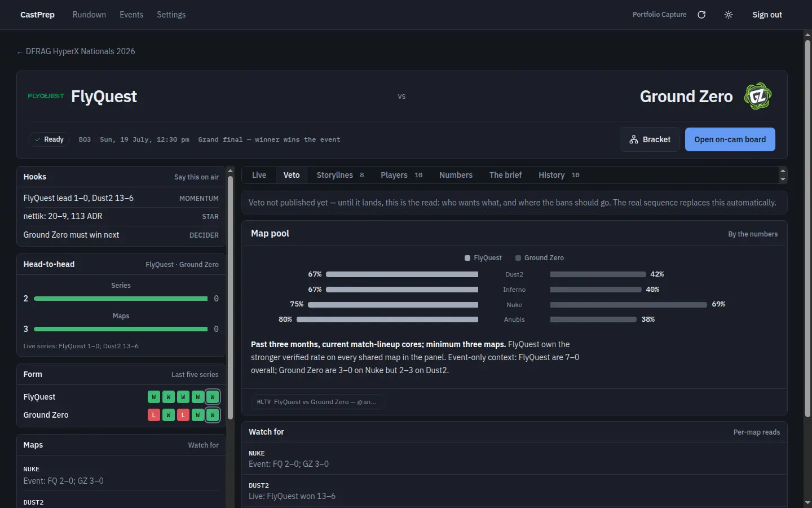Click FlyQuest's 80% Anubis bar

point(387,319)
